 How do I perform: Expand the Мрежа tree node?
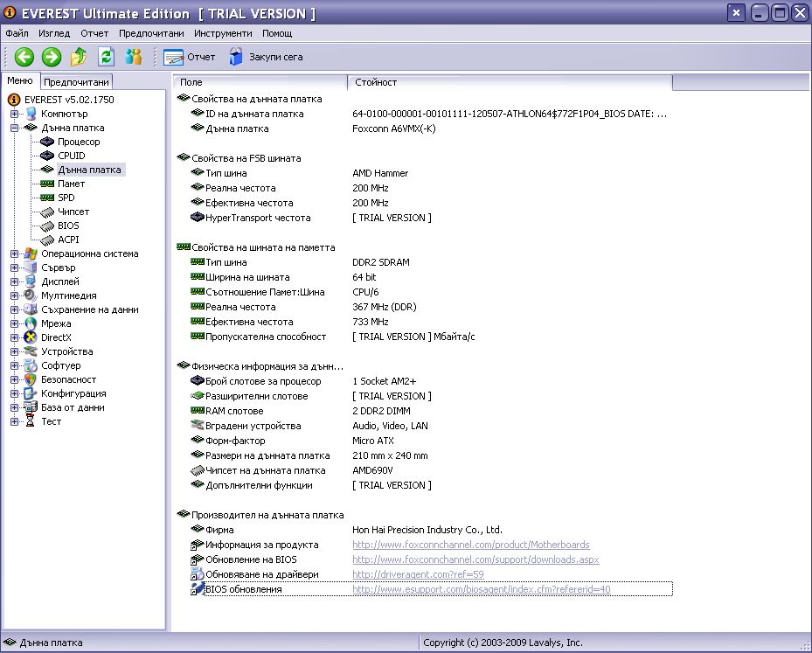coord(15,323)
